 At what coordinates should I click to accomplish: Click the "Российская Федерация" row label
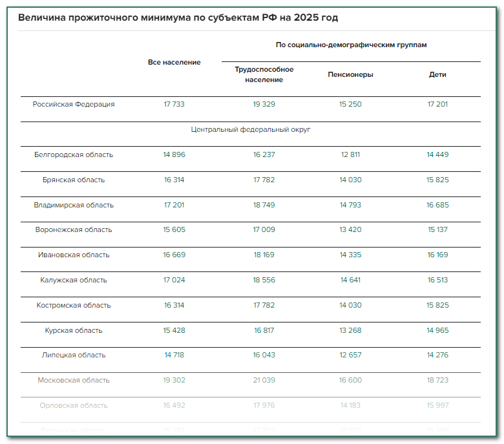(x=74, y=104)
